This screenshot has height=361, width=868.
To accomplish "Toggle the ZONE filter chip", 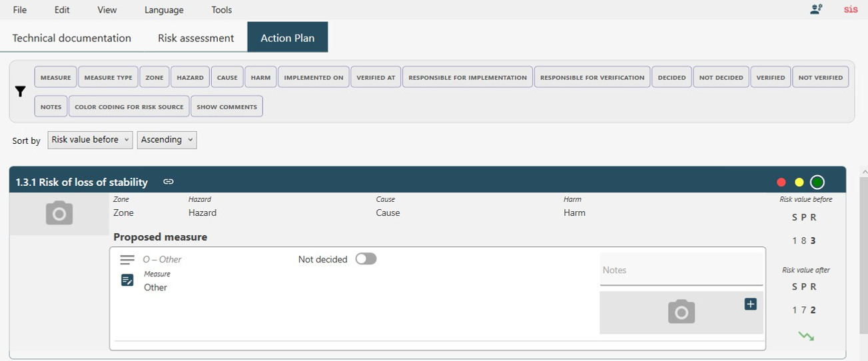I will [155, 77].
